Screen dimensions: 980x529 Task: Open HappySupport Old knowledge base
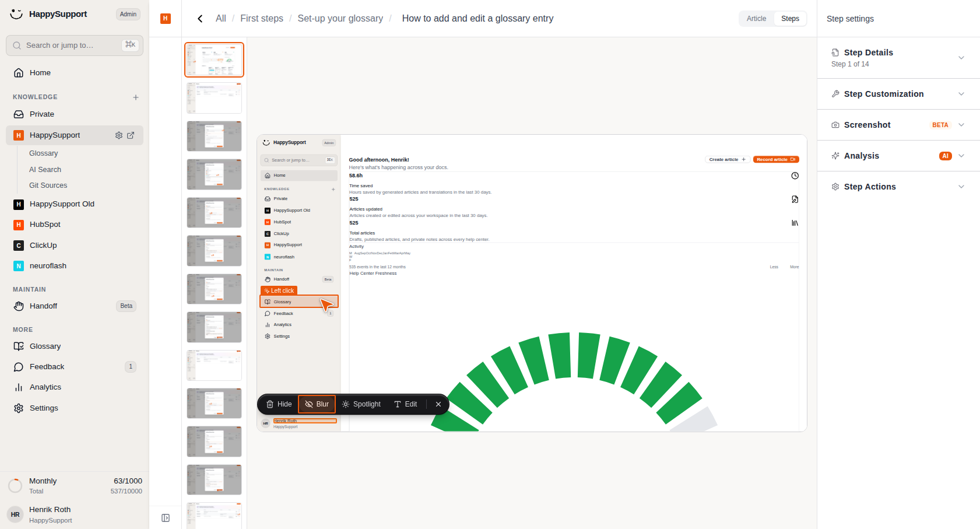click(75, 204)
